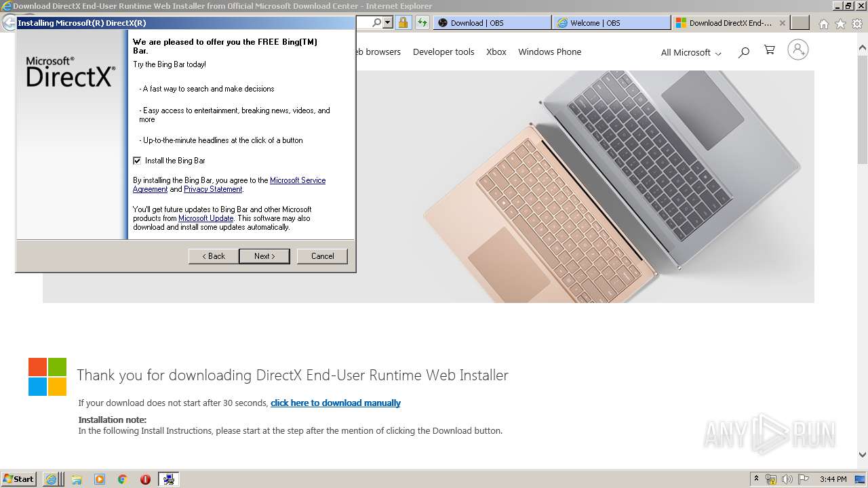This screenshot has height=488, width=868.
Task: Click the 3:44 PM clock
Action: coord(833,479)
